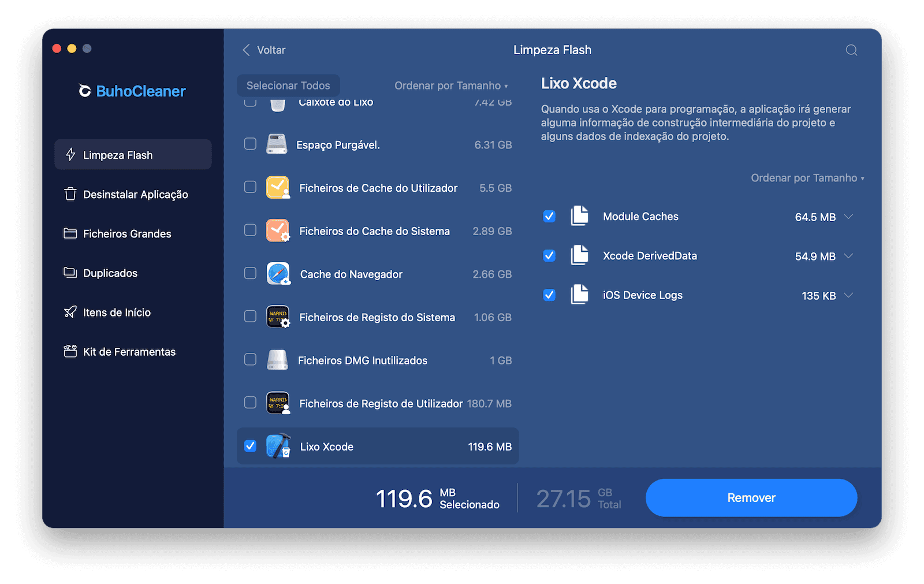Click the Espaço Purgável drive icon

pos(277,144)
